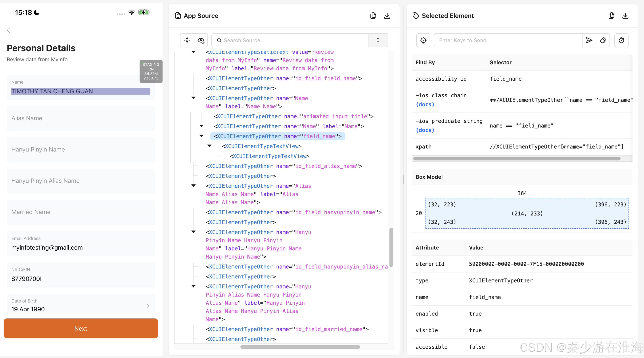This screenshot has height=358, width=644.
Task: Click the accessibility id selector field_name
Action: click(506, 79)
